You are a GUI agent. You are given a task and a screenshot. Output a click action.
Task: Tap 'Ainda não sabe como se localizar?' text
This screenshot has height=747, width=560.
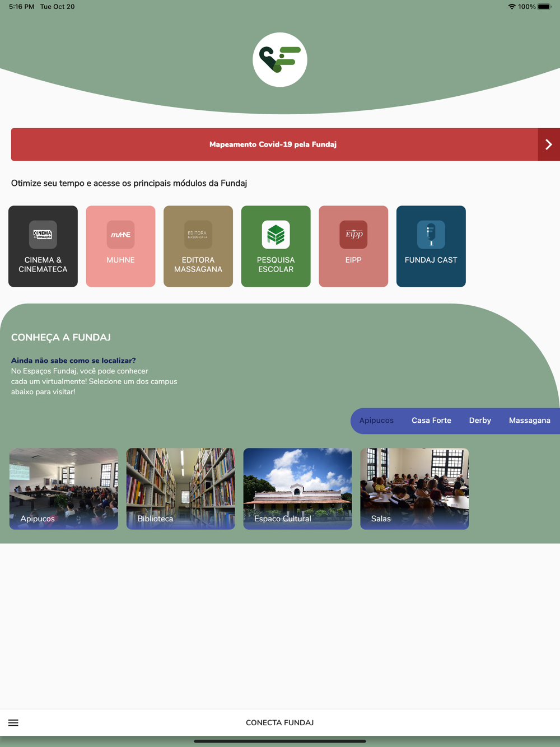[73, 361]
